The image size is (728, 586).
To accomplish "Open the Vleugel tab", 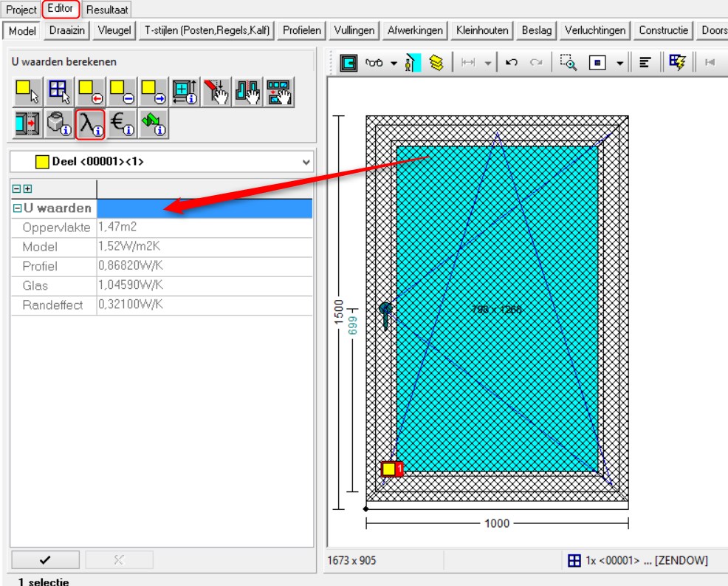I will (x=114, y=30).
